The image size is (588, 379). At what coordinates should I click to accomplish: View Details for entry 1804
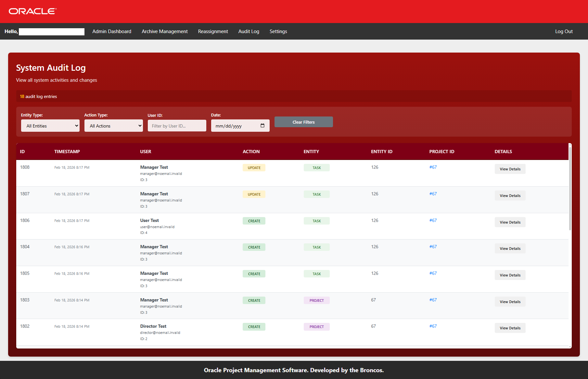click(510, 249)
